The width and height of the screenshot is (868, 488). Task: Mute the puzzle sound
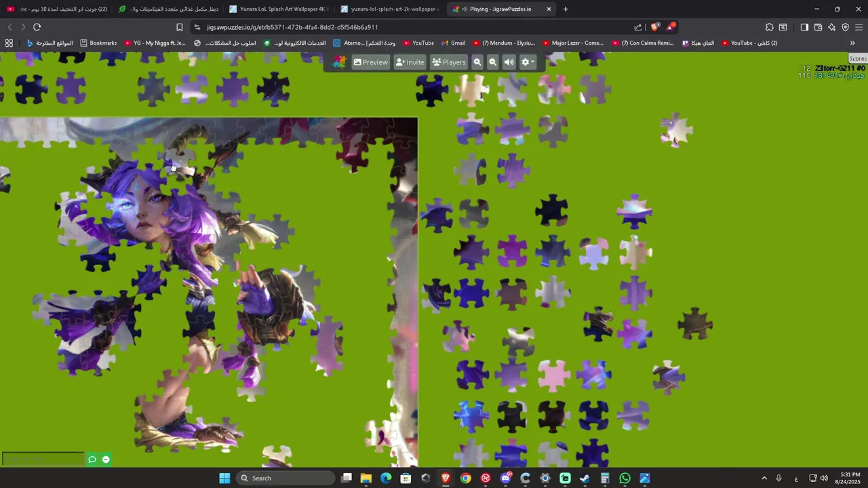(509, 62)
